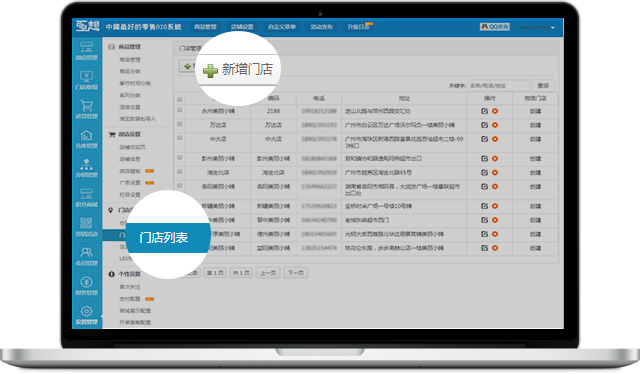Click the keyword search input field
The height and width of the screenshot is (374, 640).
coord(498,85)
